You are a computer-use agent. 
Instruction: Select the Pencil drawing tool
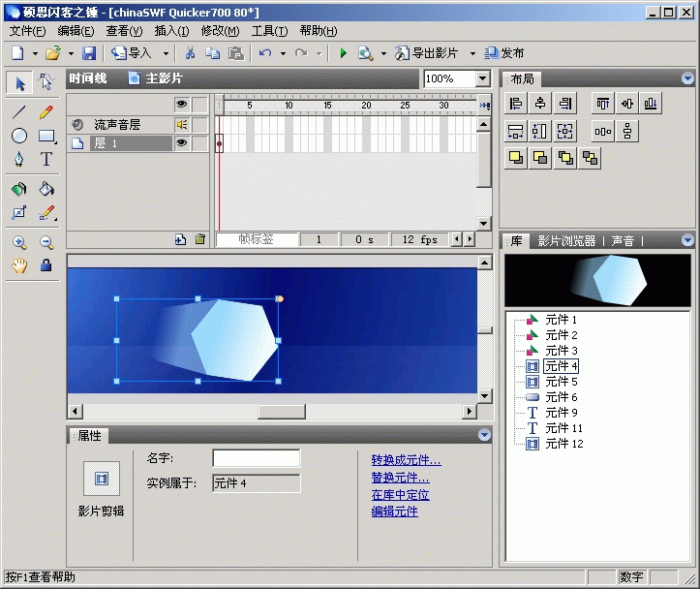(x=46, y=112)
